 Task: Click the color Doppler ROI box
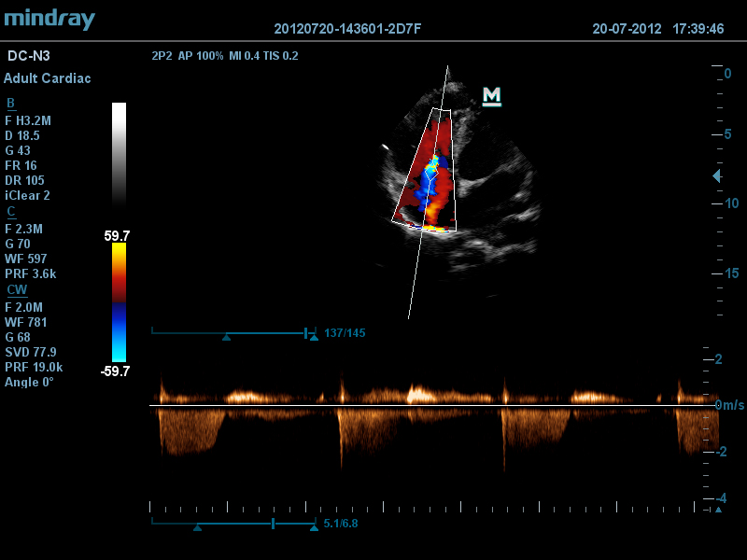pyautogui.click(x=425, y=171)
